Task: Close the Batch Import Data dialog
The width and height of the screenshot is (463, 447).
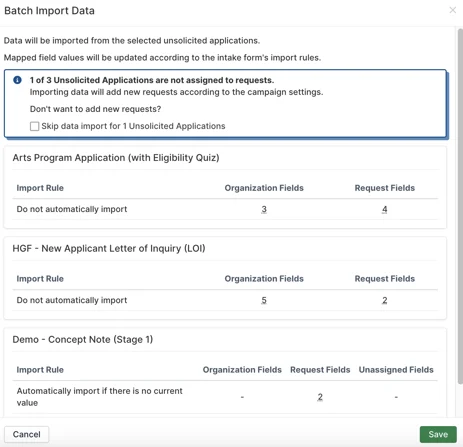Action: [x=452, y=10]
